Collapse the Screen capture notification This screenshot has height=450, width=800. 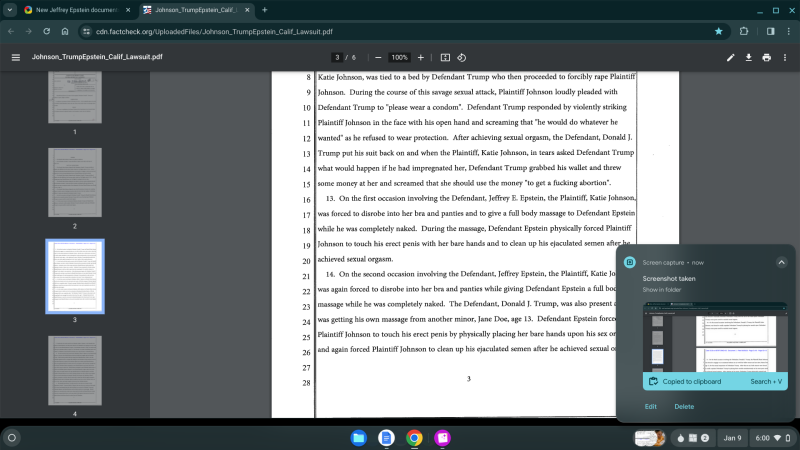[x=781, y=262]
